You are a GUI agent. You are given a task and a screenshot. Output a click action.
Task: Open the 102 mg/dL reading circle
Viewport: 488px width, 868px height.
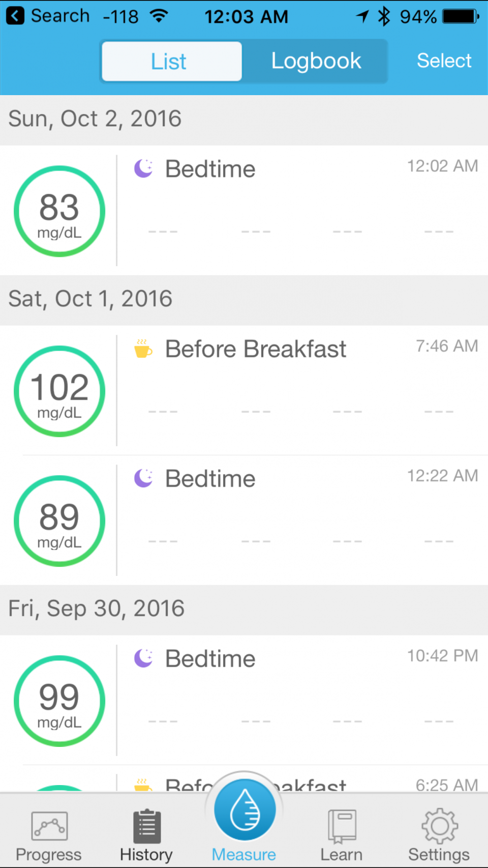(x=59, y=391)
